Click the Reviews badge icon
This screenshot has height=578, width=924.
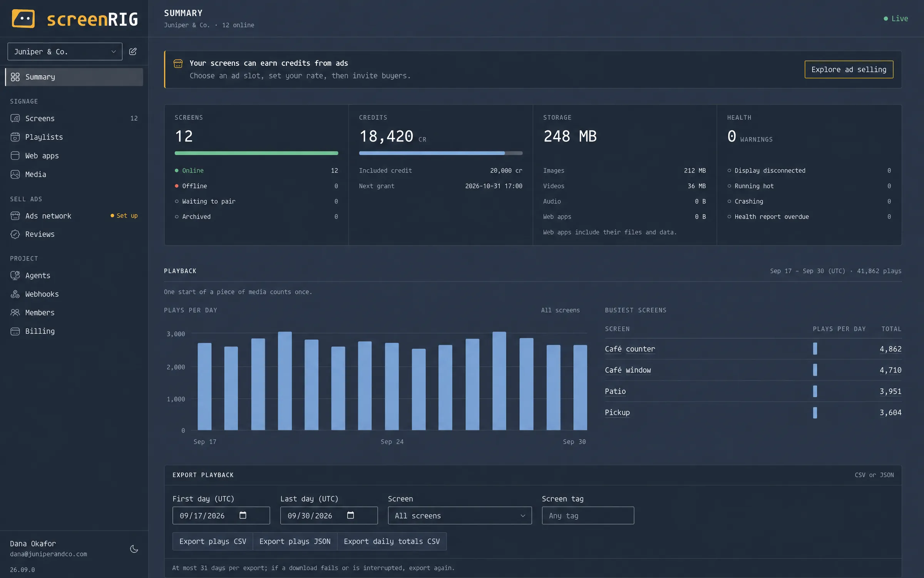(15, 234)
